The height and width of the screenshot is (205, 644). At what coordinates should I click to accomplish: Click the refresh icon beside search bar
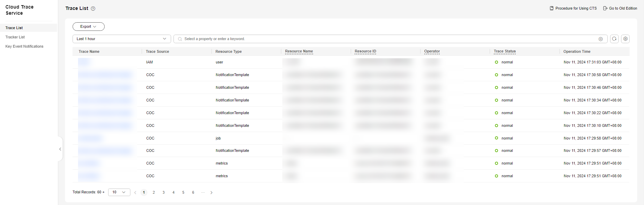[x=614, y=39]
